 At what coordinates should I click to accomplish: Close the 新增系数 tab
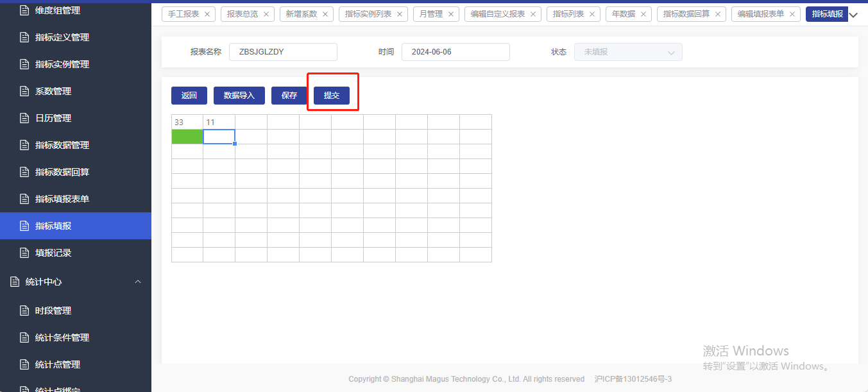click(x=325, y=14)
